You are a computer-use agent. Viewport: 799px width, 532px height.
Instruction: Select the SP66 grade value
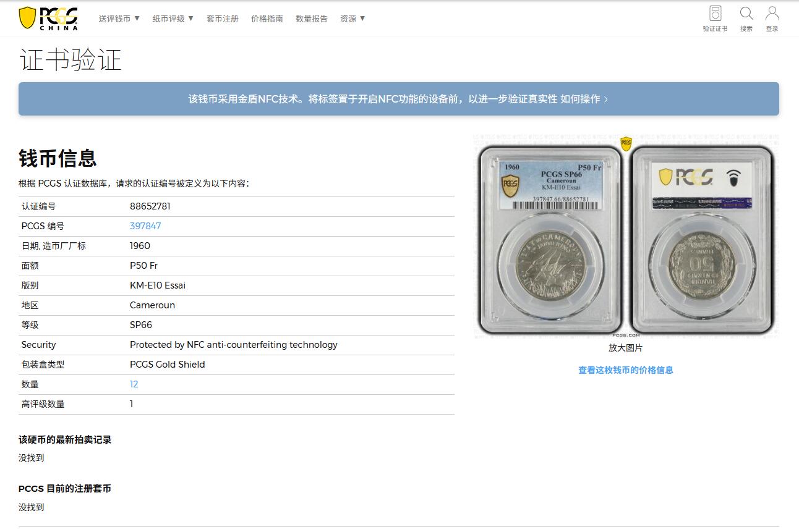pos(141,325)
